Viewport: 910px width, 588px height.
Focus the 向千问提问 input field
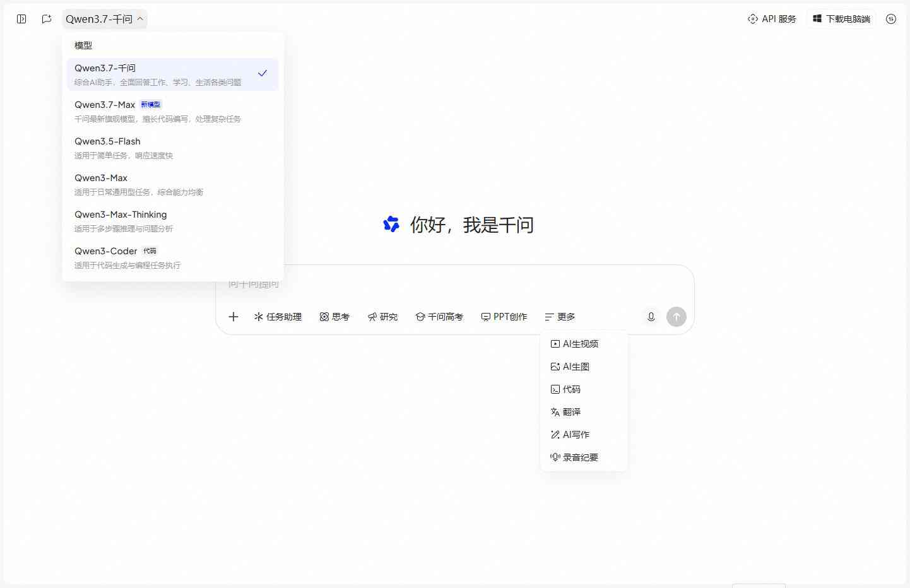click(x=454, y=285)
